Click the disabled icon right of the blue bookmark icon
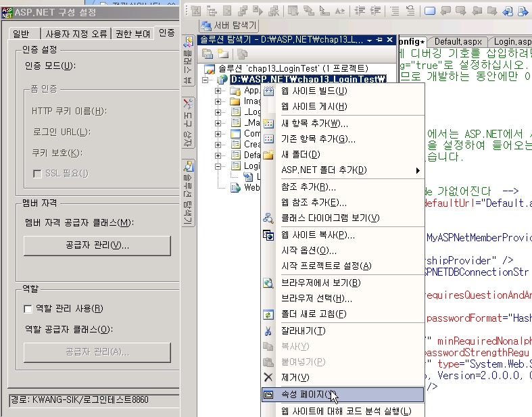This screenshot has width=532, height=417. [445, 11]
